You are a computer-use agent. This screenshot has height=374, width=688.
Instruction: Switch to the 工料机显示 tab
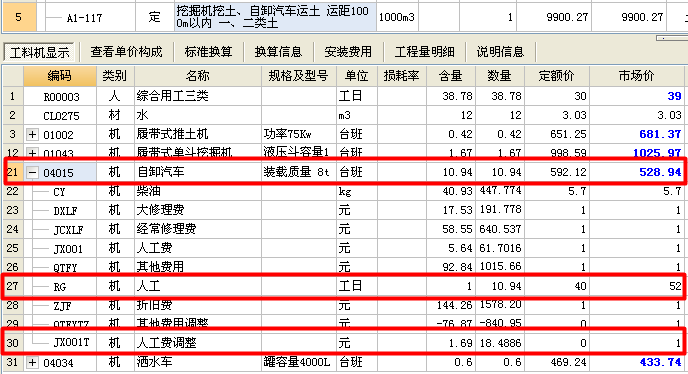point(39,53)
